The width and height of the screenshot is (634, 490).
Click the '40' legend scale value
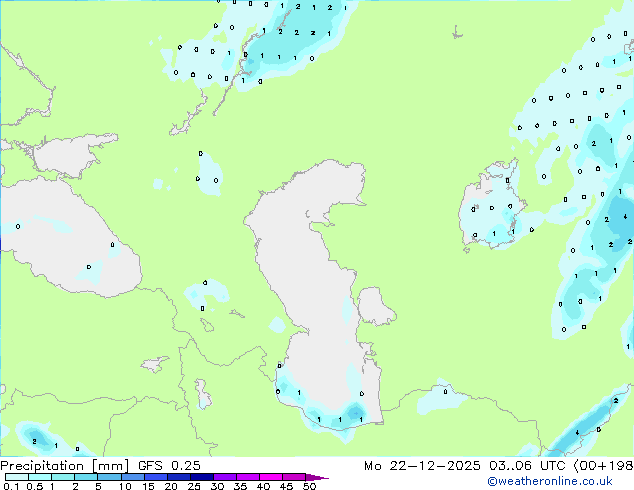pos(263,486)
